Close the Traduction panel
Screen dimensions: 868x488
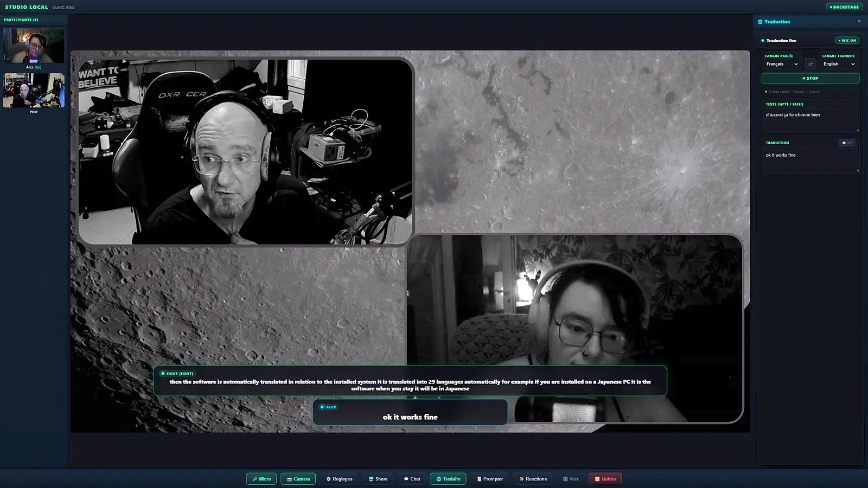click(859, 22)
